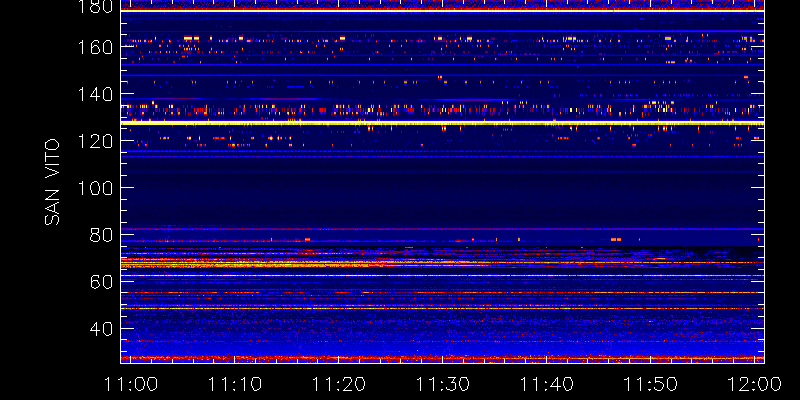Click the 11:10 time axis label
800x400 pixels.
point(234,384)
